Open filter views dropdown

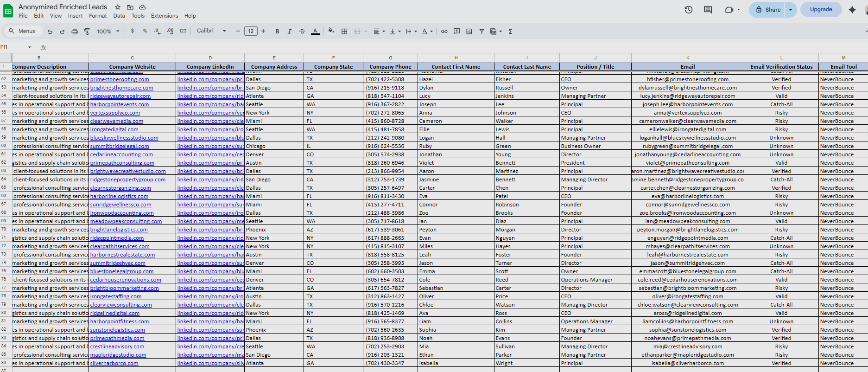[496, 32]
